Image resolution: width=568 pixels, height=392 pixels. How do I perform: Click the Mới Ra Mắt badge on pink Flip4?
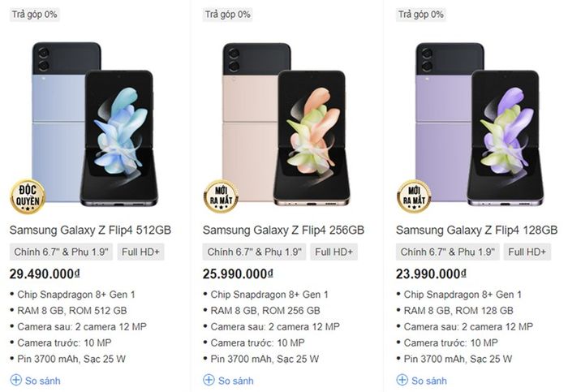(221, 196)
